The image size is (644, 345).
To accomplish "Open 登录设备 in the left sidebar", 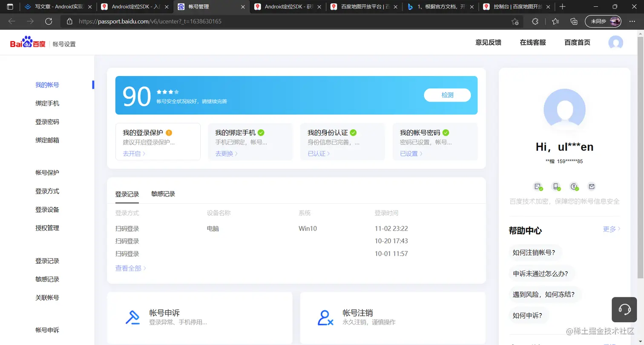I will [47, 210].
